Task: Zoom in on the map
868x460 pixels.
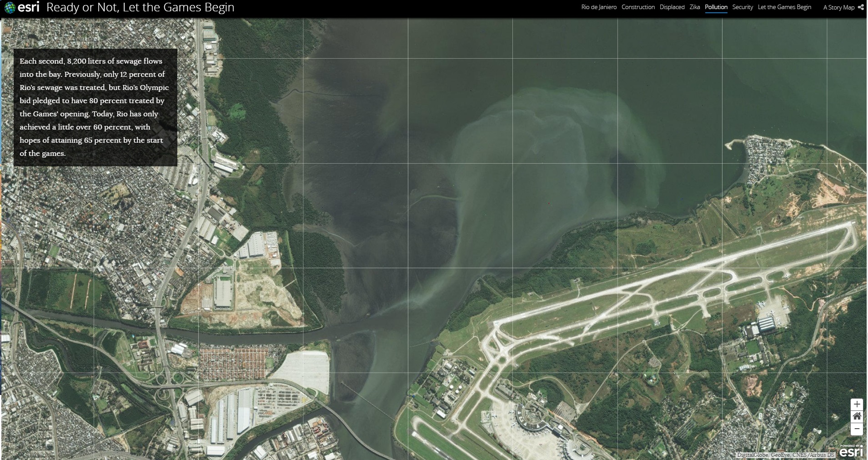Action: 857,404
